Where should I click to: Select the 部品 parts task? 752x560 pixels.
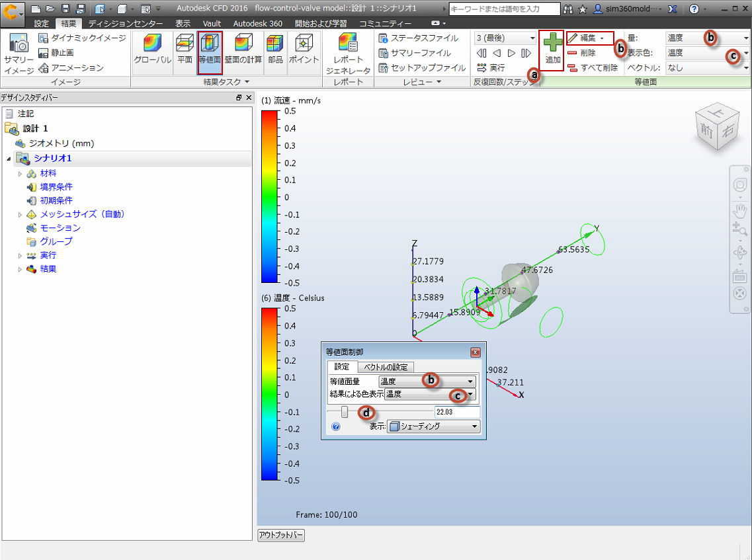pyautogui.click(x=275, y=49)
